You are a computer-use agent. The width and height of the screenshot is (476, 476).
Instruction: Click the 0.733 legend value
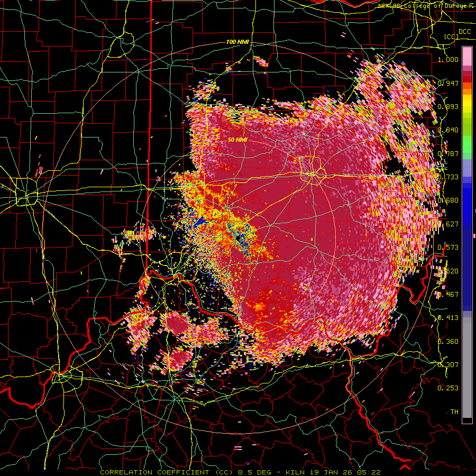coord(448,177)
